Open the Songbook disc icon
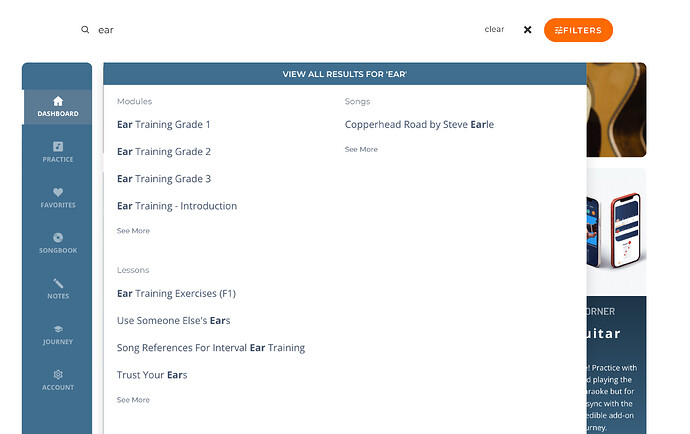This screenshot has width=690, height=434. click(x=57, y=238)
